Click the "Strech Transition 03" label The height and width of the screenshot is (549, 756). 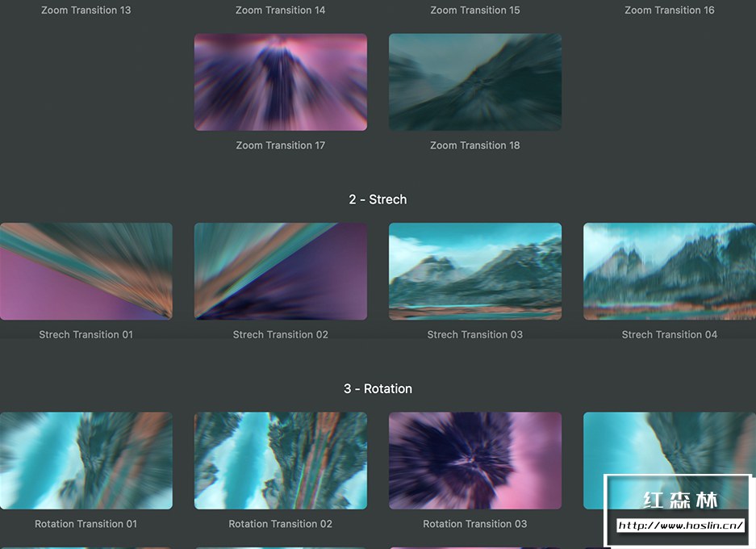click(475, 334)
